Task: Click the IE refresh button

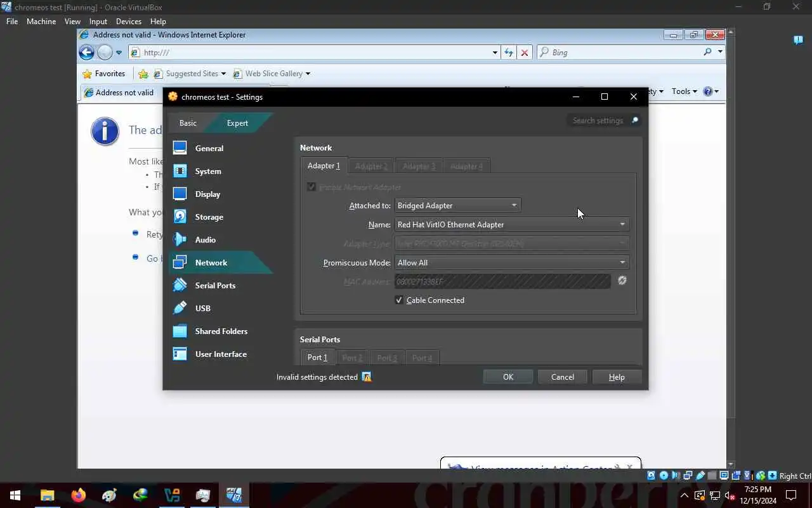Action: (x=509, y=53)
